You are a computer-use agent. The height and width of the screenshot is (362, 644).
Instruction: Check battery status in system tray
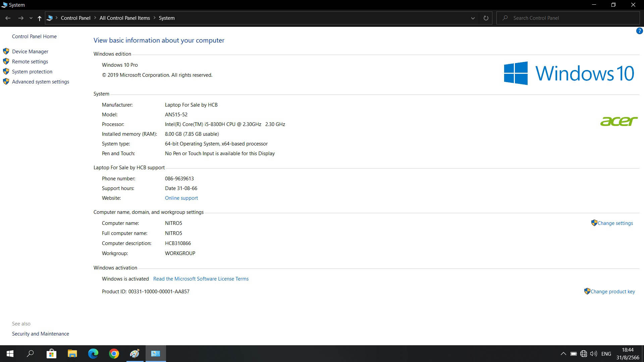click(574, 354)
